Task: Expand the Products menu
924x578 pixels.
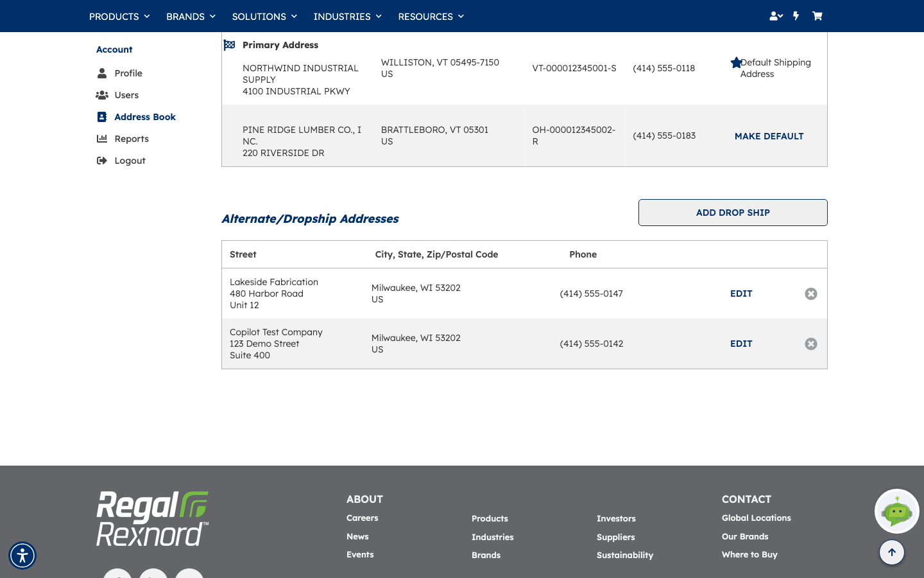Action: point(119,16)
